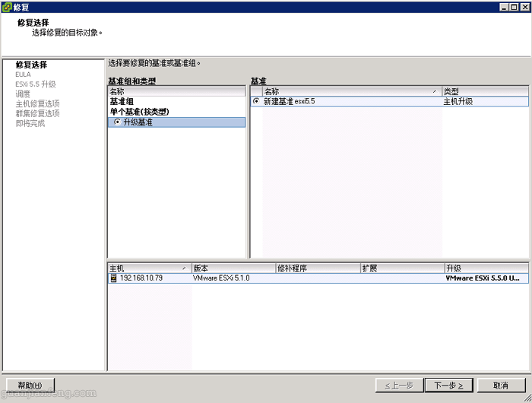The image size is (532, 403).
Task: Select the 修复选择 wizard step
Action: tap(31, 65)
